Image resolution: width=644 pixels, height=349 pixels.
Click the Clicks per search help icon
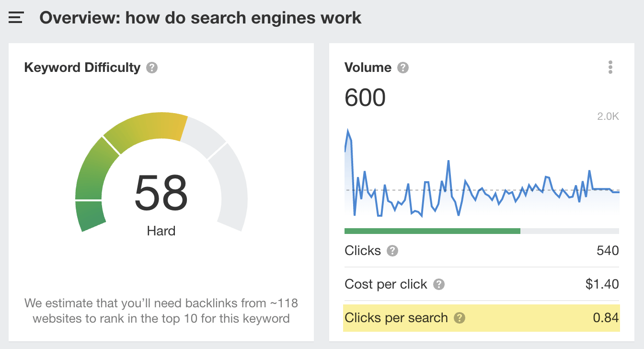click(x=460, y=317)
